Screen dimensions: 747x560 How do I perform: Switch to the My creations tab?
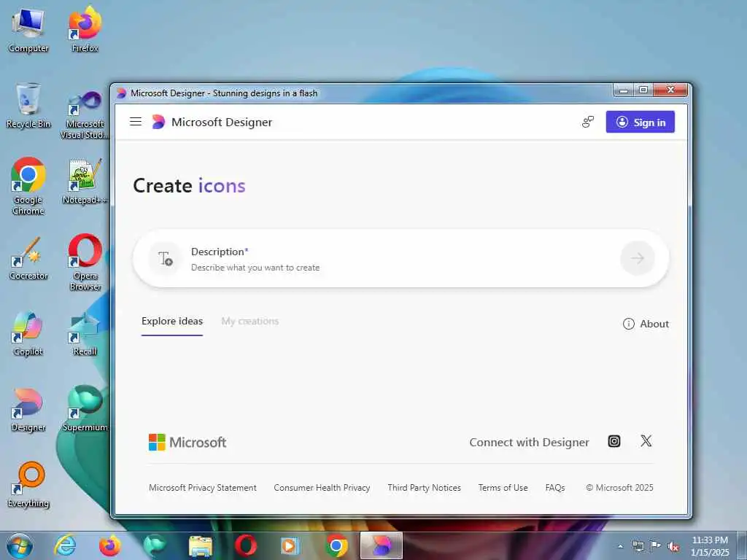click(x=249, y=322)
